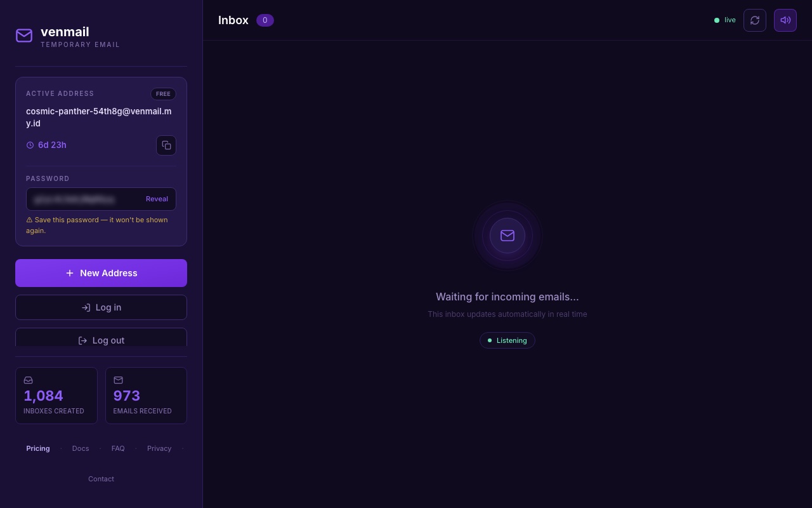Toggle sound notifications speaker button
Image resolution: width=812 pixels, height=508 pixels.
pos(785,20)
